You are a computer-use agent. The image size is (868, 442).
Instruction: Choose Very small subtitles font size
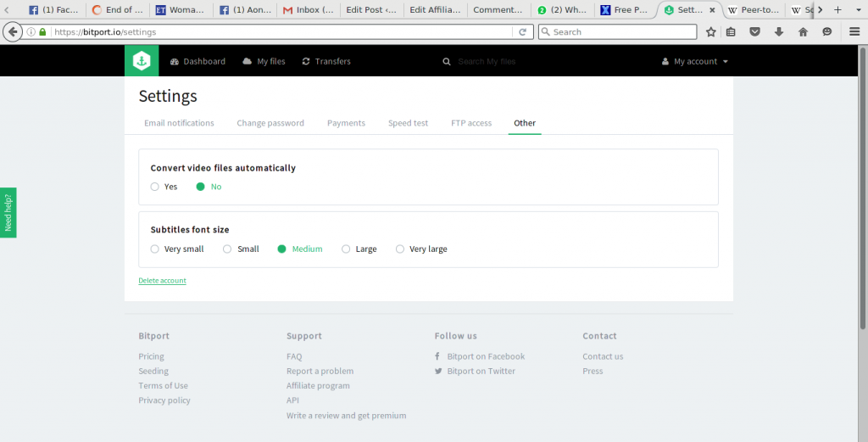(x=155, y=249)
